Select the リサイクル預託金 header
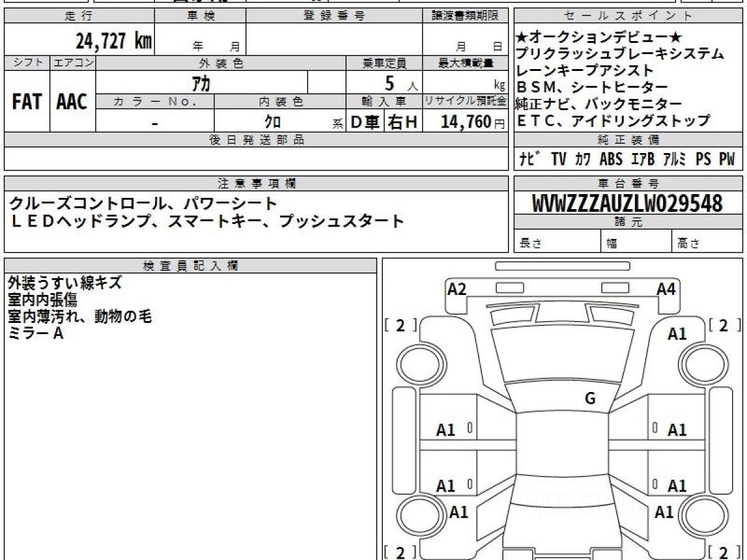The image size is (747, 560). (465, 101)
